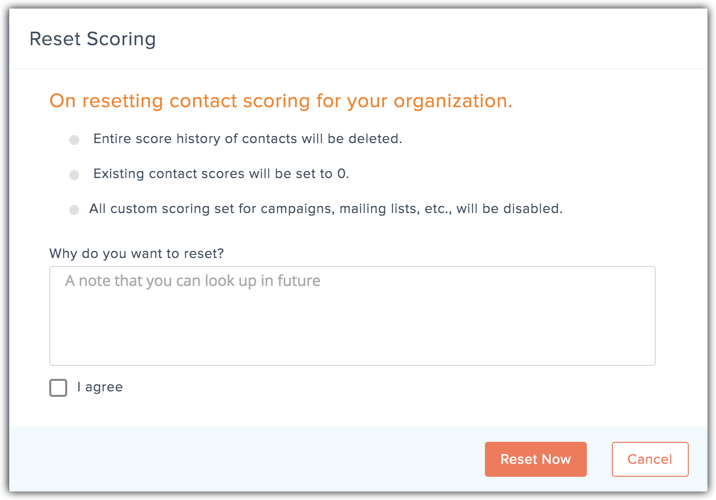
Task: Click 'will be disabled' at end of third bullet
Action: click(x=509, y=209)
